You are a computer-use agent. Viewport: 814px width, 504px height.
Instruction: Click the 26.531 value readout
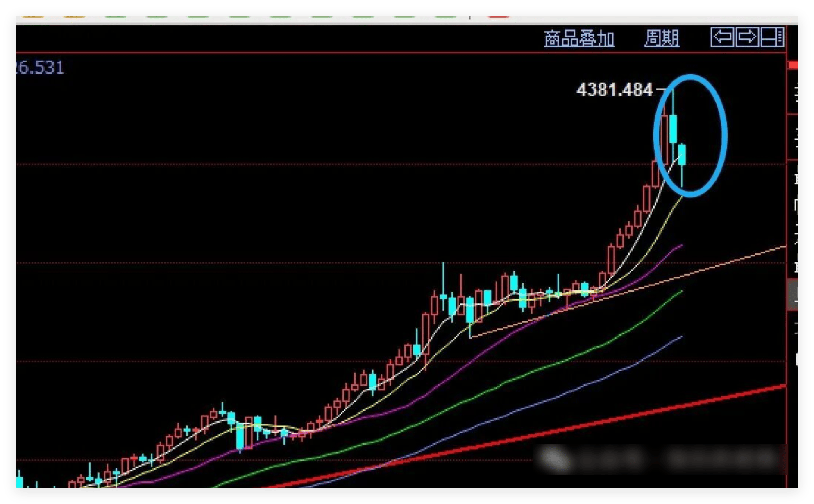40,68
